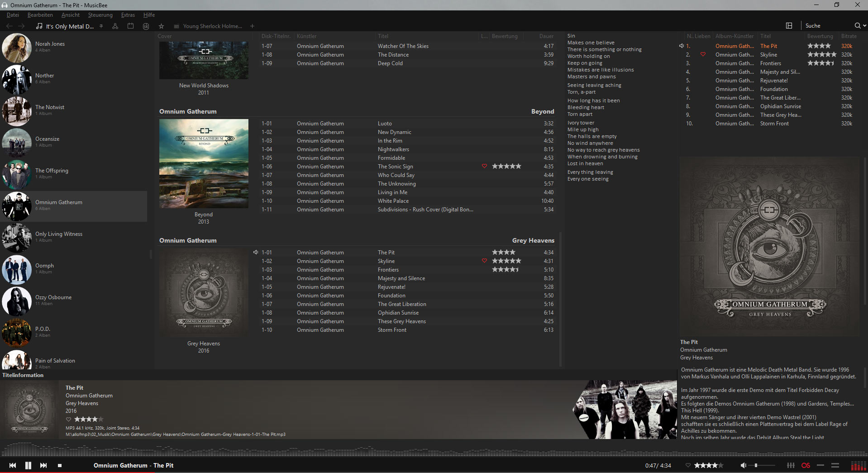868x473 pixels.
Task: Skip to next track
Action: click(43, 465)
